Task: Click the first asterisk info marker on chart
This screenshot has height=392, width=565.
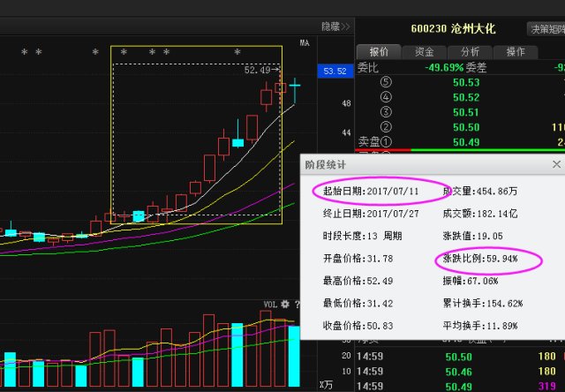Action: 25,53
